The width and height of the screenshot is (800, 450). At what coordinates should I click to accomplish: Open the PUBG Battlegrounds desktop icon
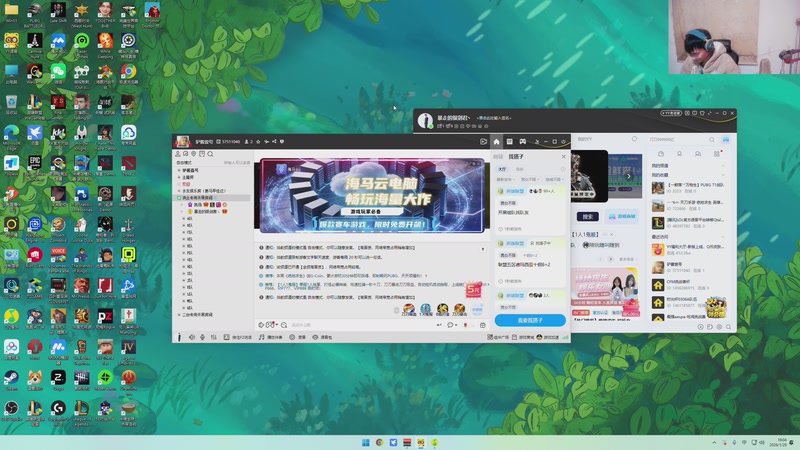pos(35,13)
